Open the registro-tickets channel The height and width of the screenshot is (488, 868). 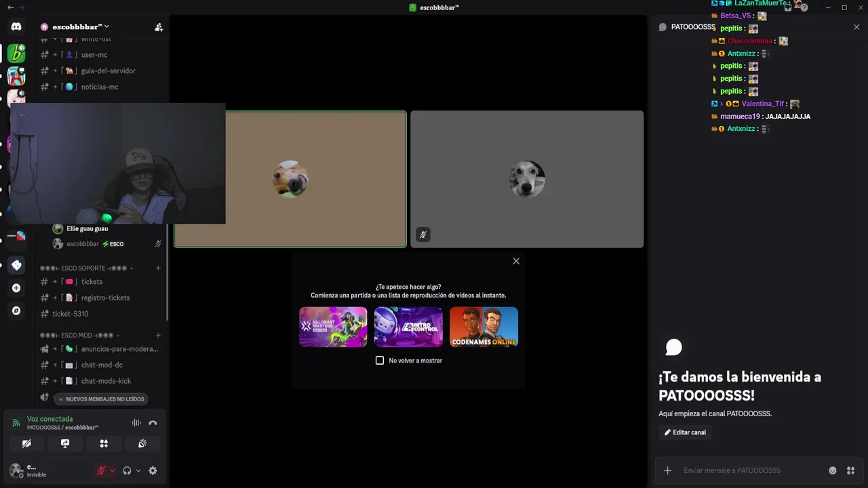[x=100, y=298]
